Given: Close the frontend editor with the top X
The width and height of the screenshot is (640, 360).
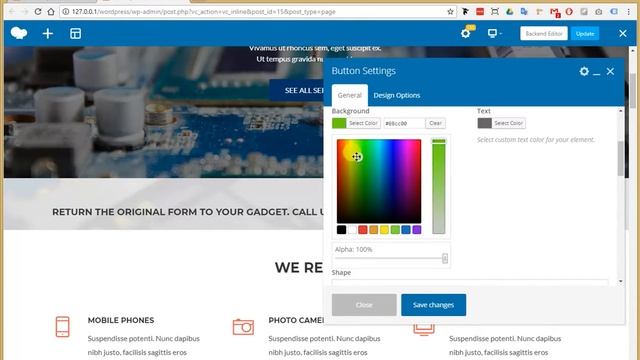Looking at the screenshot, I should pyautogui.click(x=622, y=33).
